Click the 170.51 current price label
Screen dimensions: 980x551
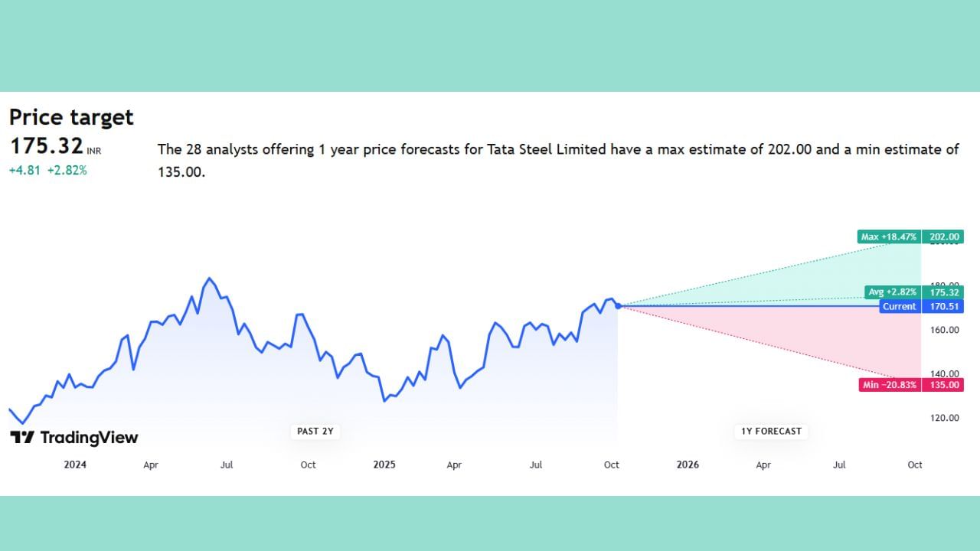pyautogui.click(x=943, y=306)
